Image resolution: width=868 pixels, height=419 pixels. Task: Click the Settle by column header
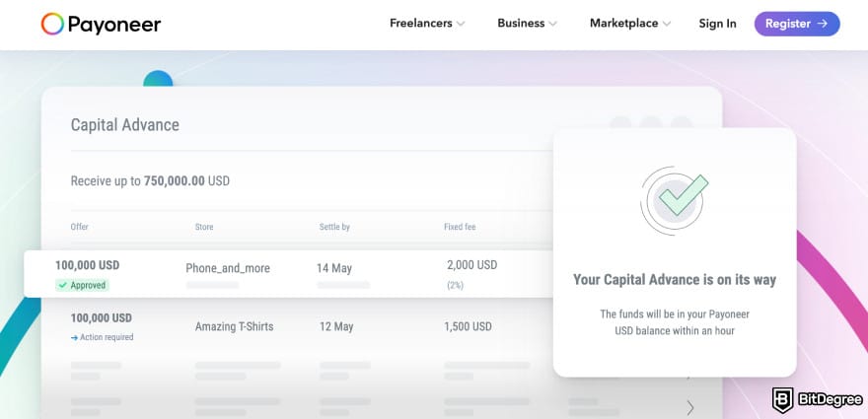tap(334, 227)
